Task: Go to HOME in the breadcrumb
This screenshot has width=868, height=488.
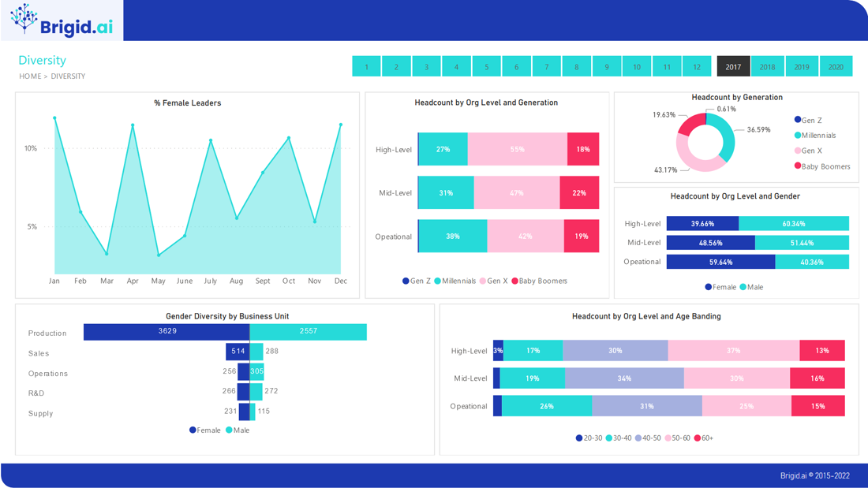Action: coord(30,76)
